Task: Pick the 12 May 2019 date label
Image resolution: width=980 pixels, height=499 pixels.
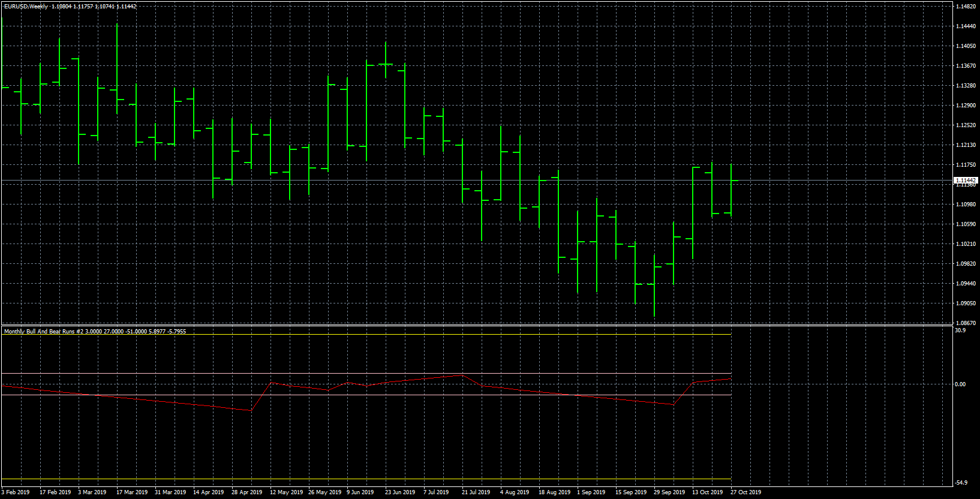Action: pos(287,492)
